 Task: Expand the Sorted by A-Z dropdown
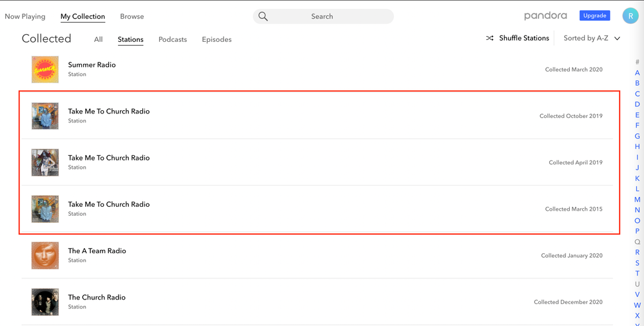[x=592, y=39]
